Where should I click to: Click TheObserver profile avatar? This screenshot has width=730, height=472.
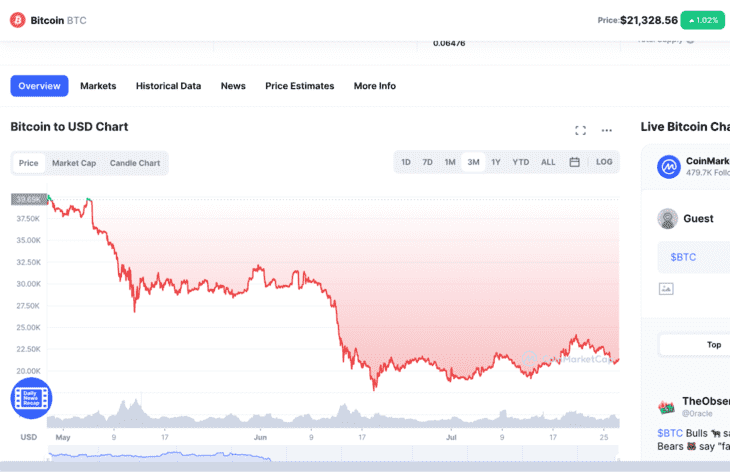pyautogui.click(x=666, y=407)
